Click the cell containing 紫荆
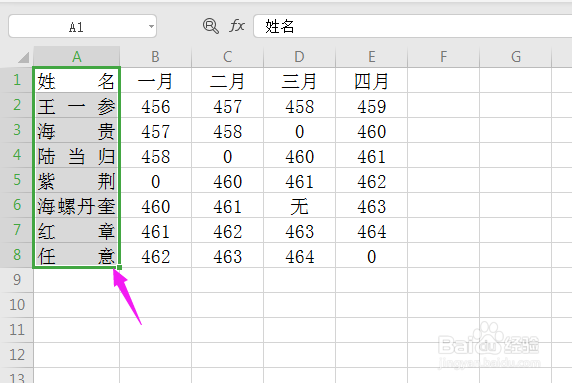 pyautogui.click(x=77, y=180)
